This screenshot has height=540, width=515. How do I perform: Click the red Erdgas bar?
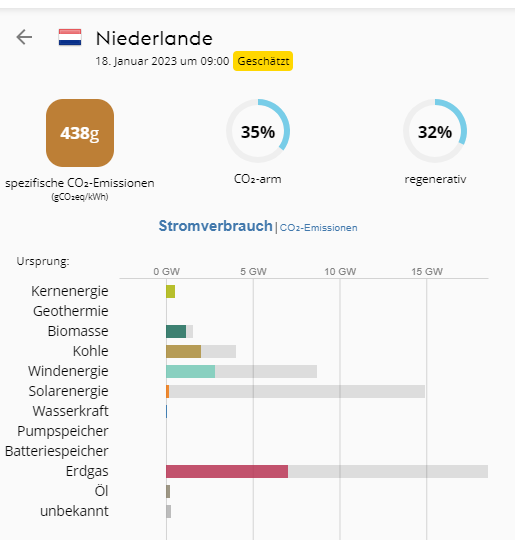(x=227, y=471)
